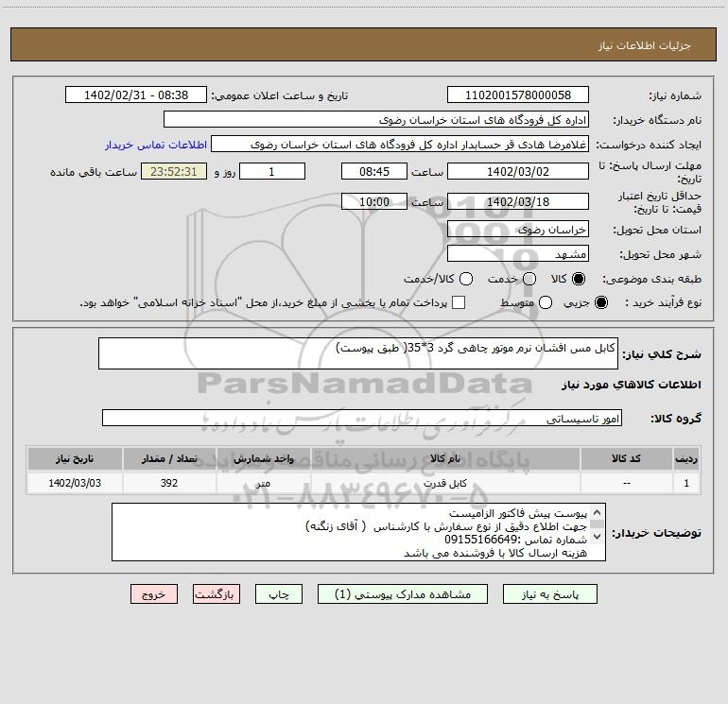Click the general description cable text field

click(x=358, y=353)
